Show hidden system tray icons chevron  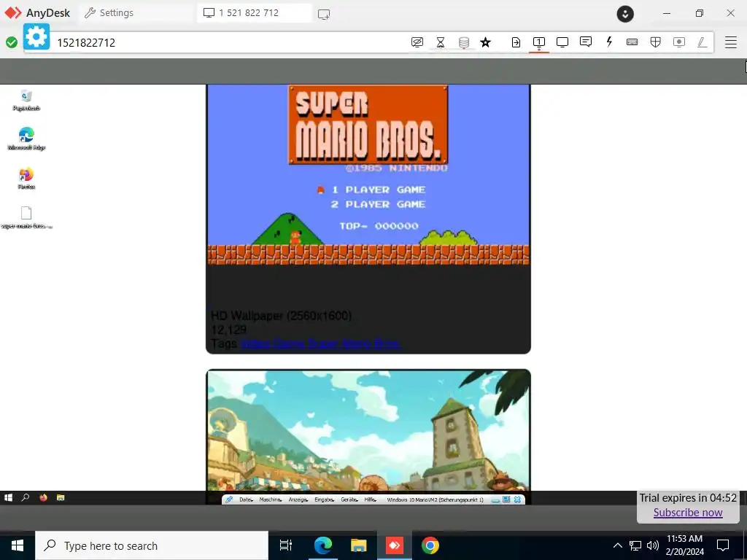(x=617, y=545)
